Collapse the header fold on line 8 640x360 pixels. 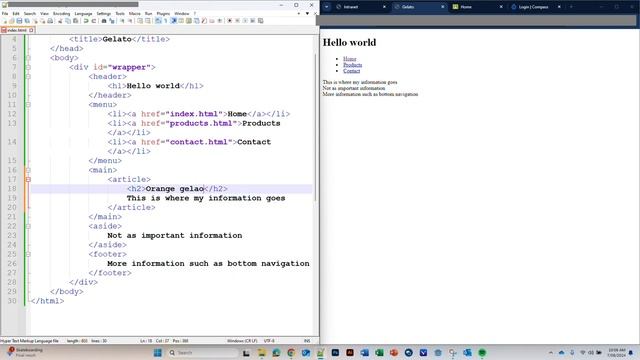click(x=28, y=77)
